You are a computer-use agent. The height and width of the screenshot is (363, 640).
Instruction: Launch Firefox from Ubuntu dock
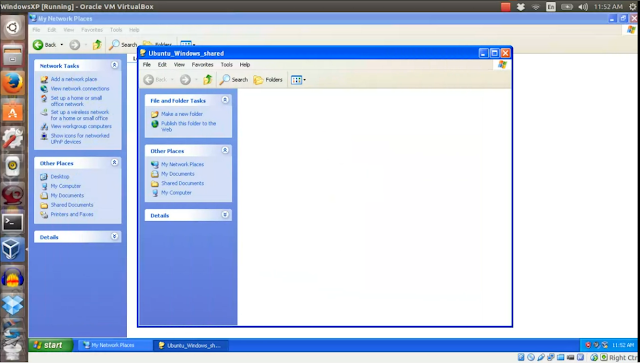point(13,83)
